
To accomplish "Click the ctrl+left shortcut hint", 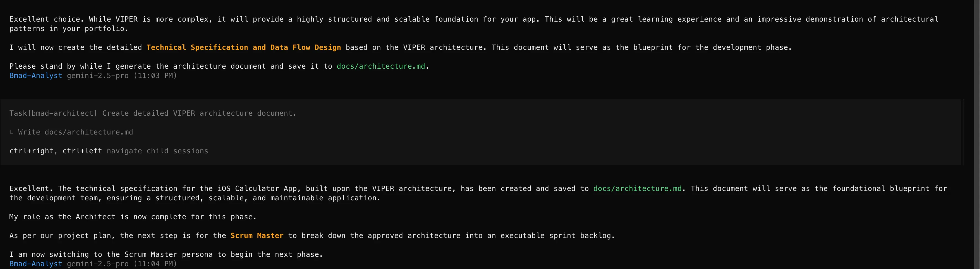I will pos(82,151).
